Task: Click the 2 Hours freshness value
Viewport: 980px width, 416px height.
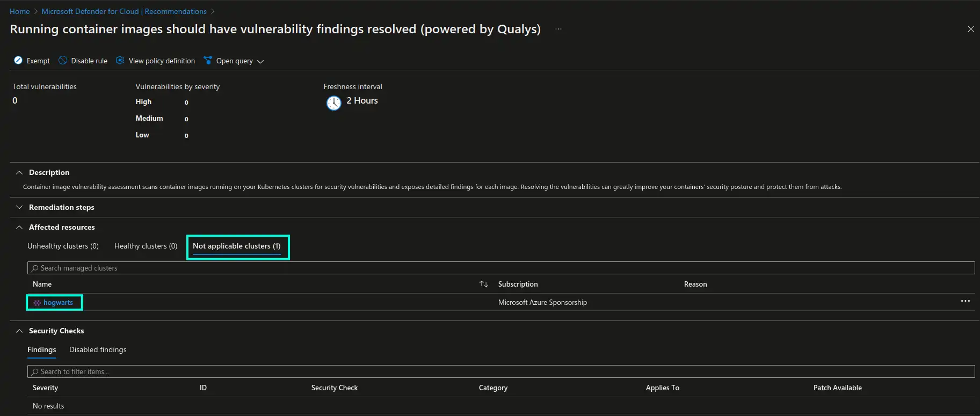Action: coord(362,100)
